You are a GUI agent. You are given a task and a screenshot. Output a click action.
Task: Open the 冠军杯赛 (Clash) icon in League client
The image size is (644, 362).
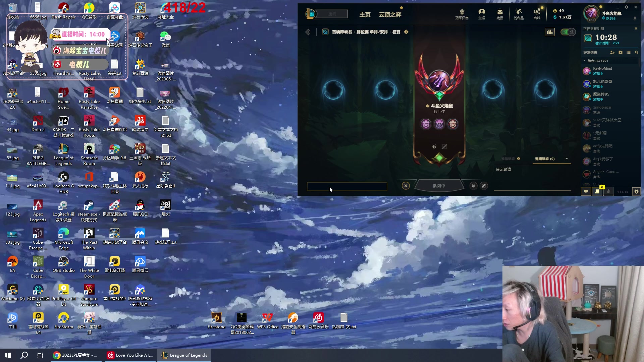pyautogui.click(x=462, y=14)
